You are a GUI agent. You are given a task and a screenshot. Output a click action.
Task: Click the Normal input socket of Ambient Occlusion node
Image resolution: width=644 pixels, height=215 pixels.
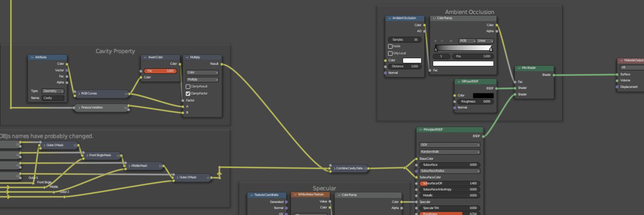click(385, 73)
